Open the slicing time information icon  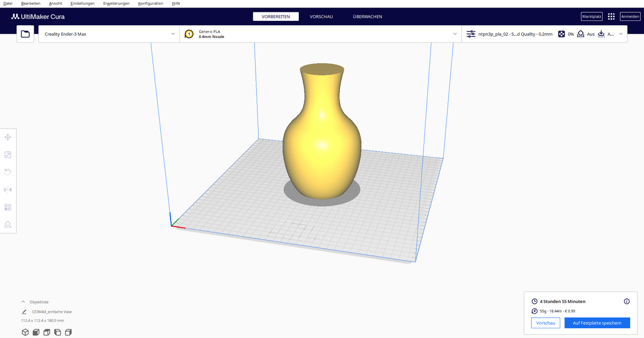[626, 301]
